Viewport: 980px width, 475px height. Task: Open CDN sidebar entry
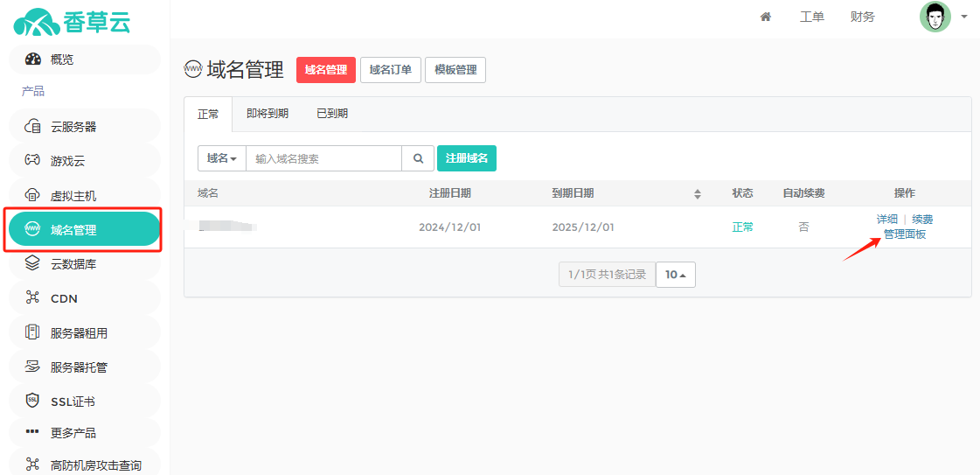(x=85, y=298)
